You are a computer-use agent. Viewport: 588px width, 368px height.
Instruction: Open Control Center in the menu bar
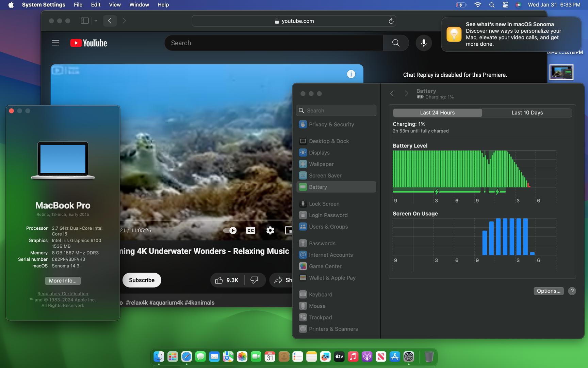point(505,5)
